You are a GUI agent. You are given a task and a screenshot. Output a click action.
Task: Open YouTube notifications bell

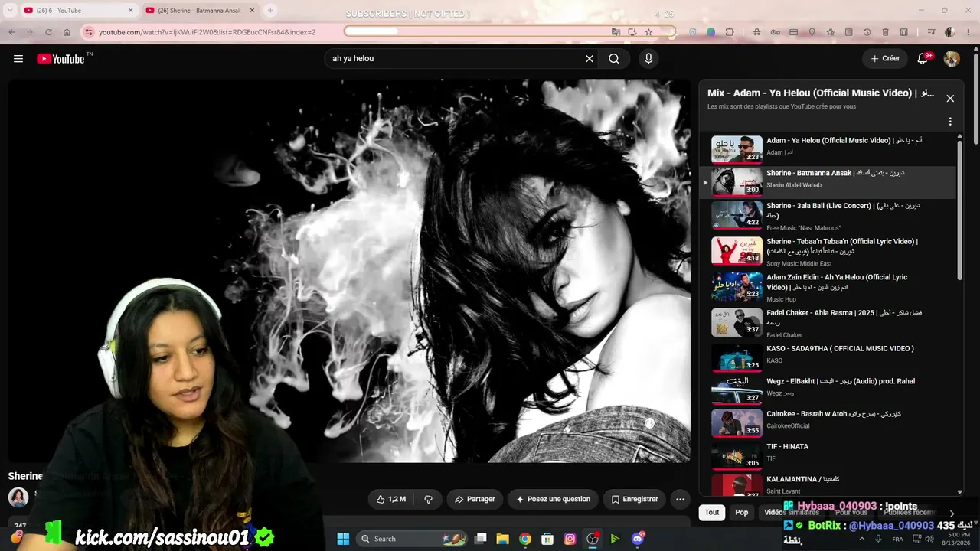[x=923, y=59]
